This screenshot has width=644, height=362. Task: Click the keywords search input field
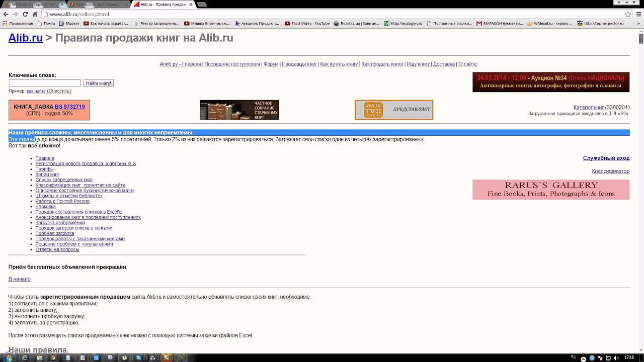click(45, 83)
